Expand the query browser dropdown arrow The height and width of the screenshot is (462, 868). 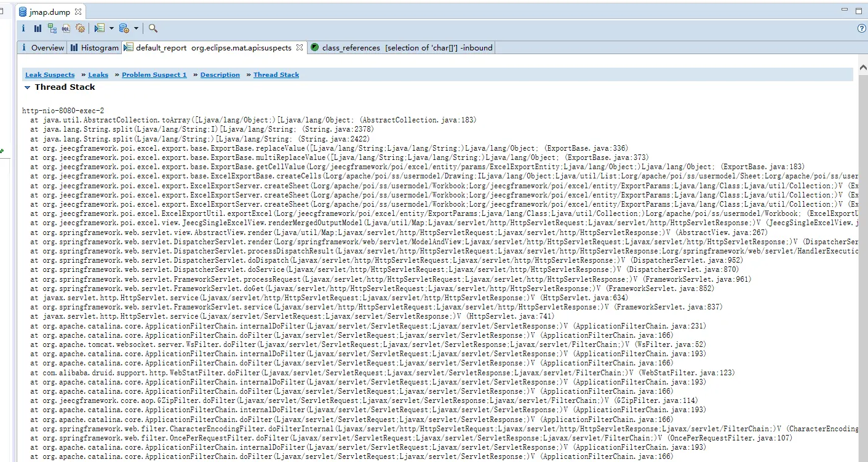[x=136, y=28]
